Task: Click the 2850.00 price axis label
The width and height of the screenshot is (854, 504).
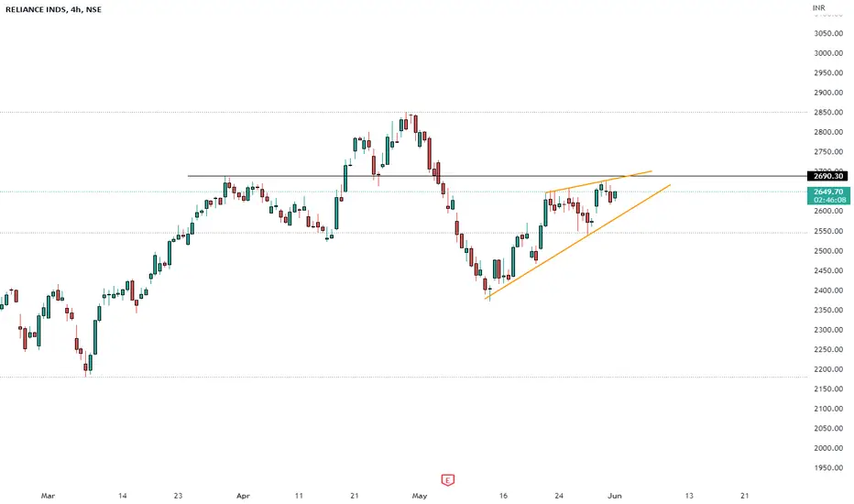Action: coord(827,112)
